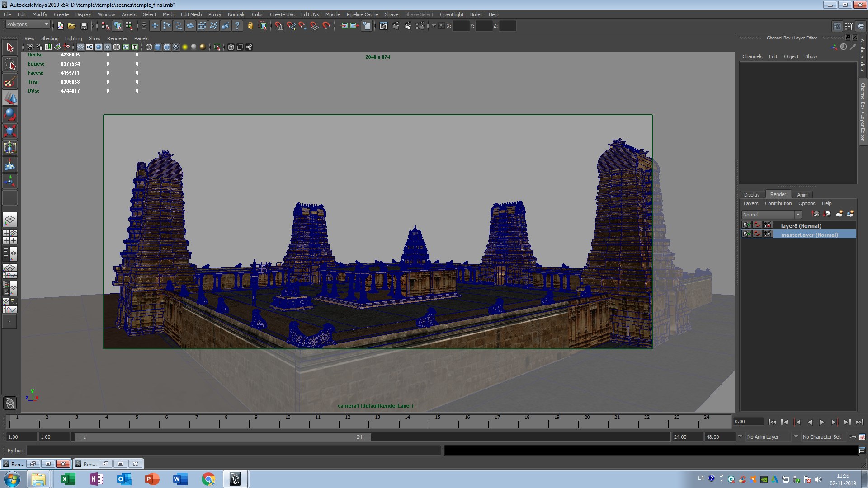Toggle renderable state of layer8
This screenshot has height=488, width=868.
(747, 225)
